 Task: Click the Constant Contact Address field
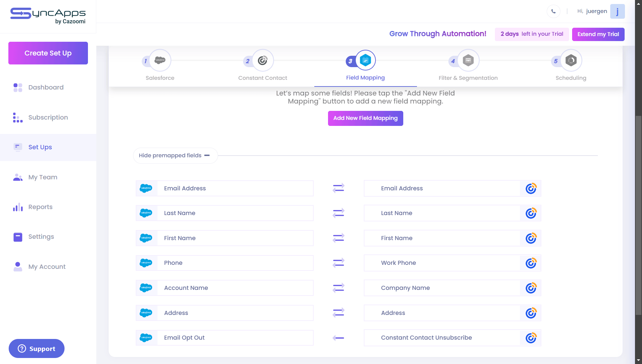click(452, 313)
